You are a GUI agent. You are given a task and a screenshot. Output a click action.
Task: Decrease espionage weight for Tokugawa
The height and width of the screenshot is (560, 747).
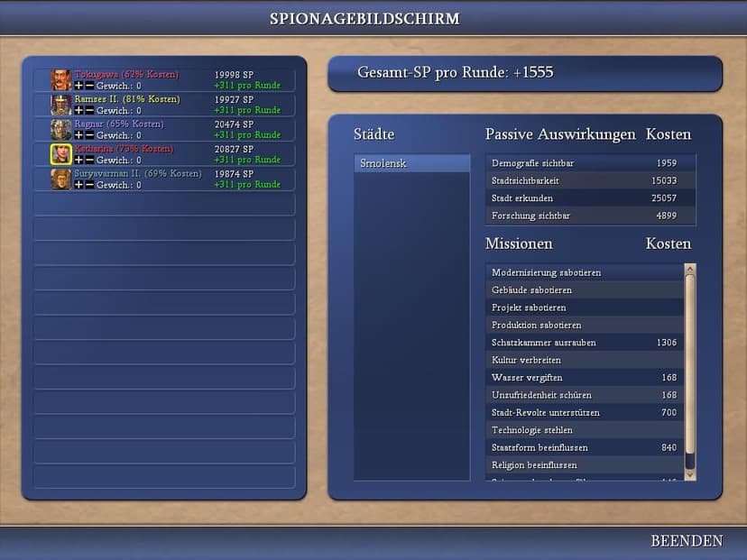point(89,86)
